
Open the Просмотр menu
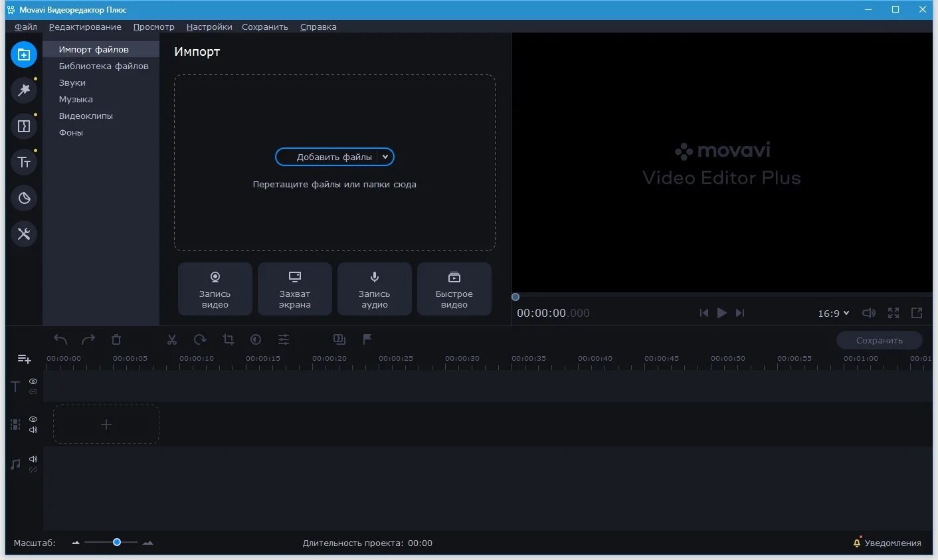pyautogui.click(x=153, y=27)
